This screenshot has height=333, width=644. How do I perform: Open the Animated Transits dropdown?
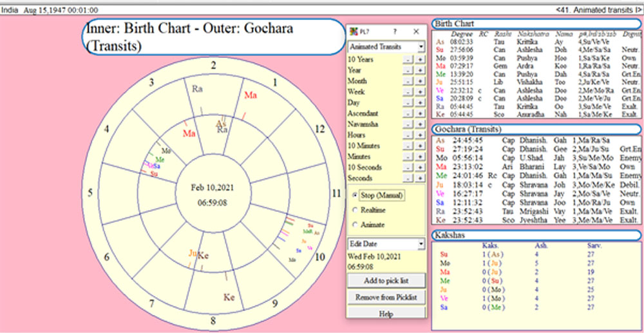click(x=421, y=46)
